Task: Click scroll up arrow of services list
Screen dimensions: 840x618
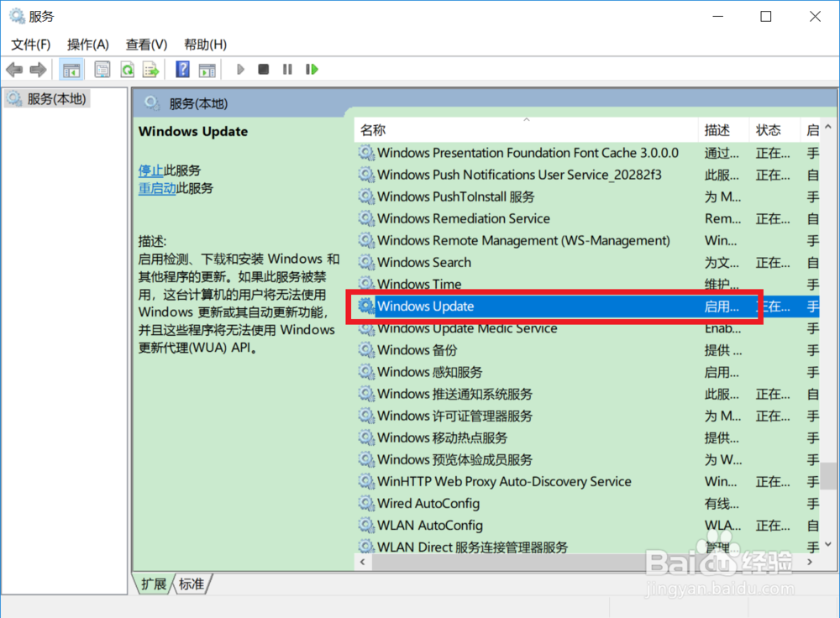Action: pyautogui.click(x=828, y=127)
